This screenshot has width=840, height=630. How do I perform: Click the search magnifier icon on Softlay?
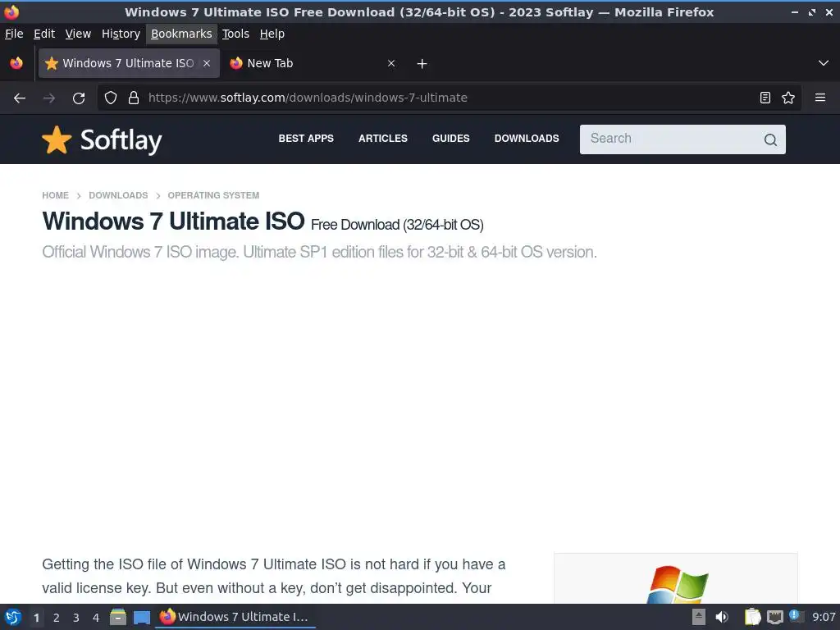[x=770, y=139]
